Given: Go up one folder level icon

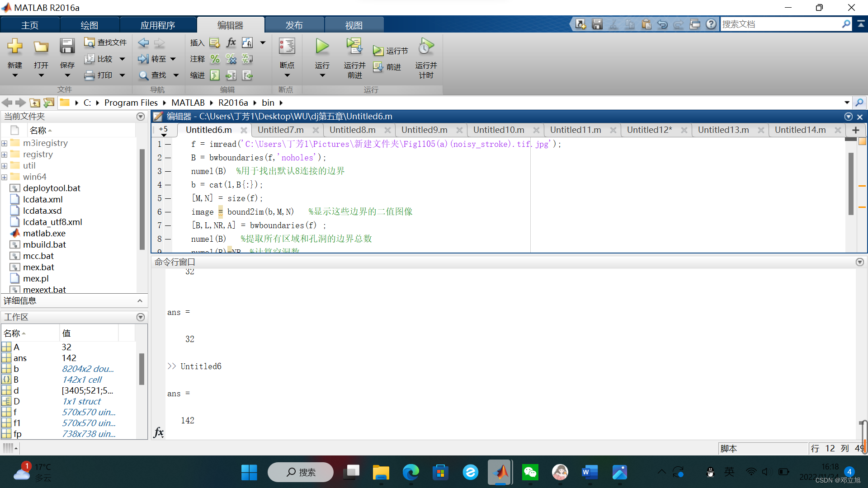Looking at the screenshot, I should pos(35,103).
